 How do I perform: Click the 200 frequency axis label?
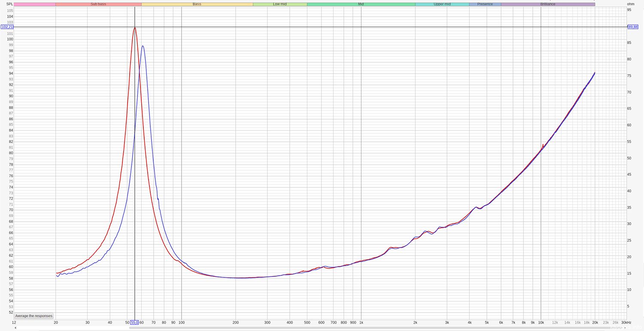[235, 322]
